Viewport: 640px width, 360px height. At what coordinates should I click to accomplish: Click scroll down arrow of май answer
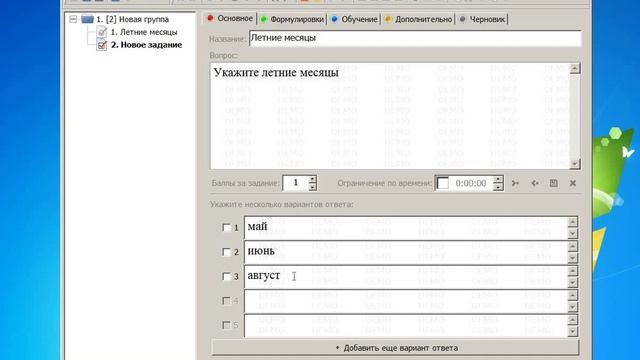(573, 233)
